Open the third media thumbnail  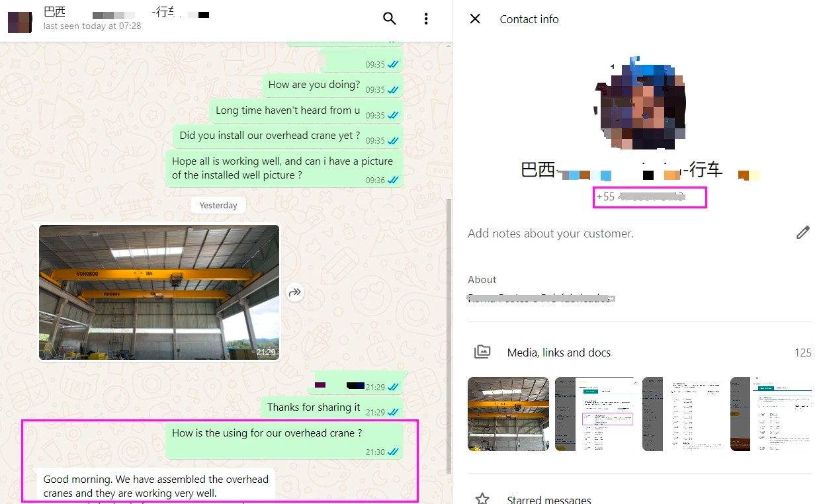[683, 414]
